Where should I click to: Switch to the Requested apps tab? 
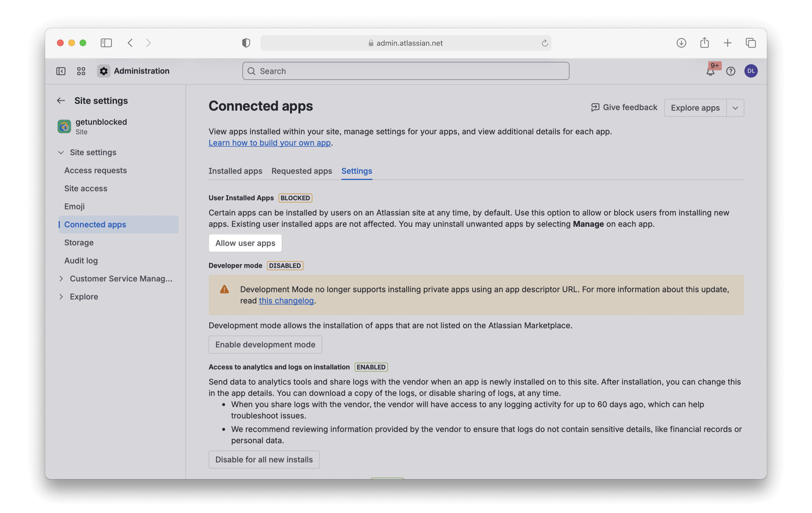tap(302, 171)
